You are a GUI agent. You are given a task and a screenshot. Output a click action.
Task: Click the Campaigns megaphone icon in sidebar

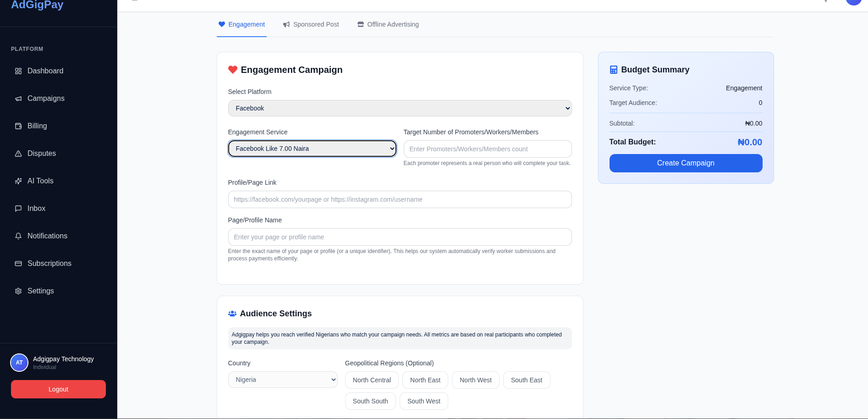coord(18,99)
